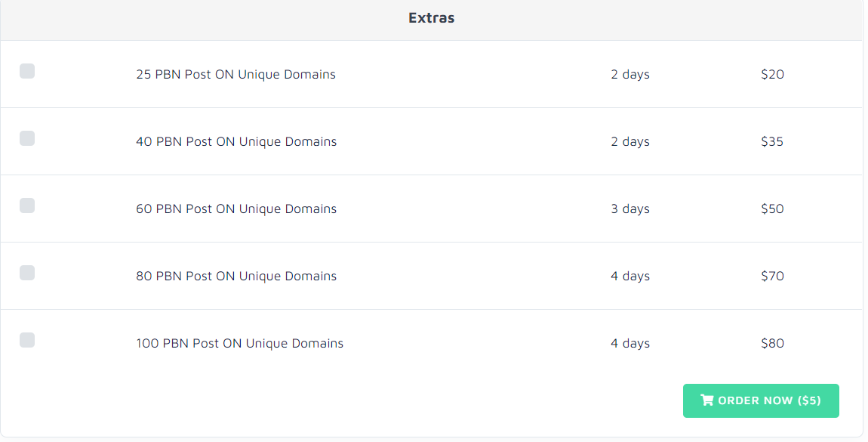The width and height of the screenshot is (868, 442).
Task: Click the 3 days delivery label
Action: tap(630, 209)
